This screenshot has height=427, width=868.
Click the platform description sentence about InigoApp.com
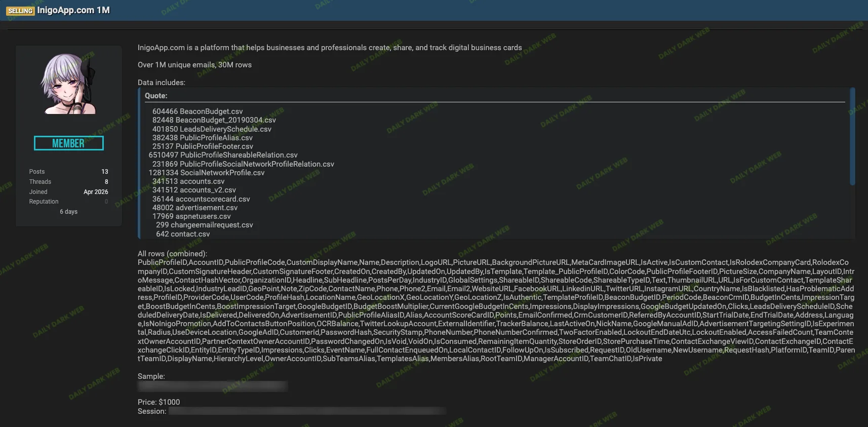click(330, 48)
